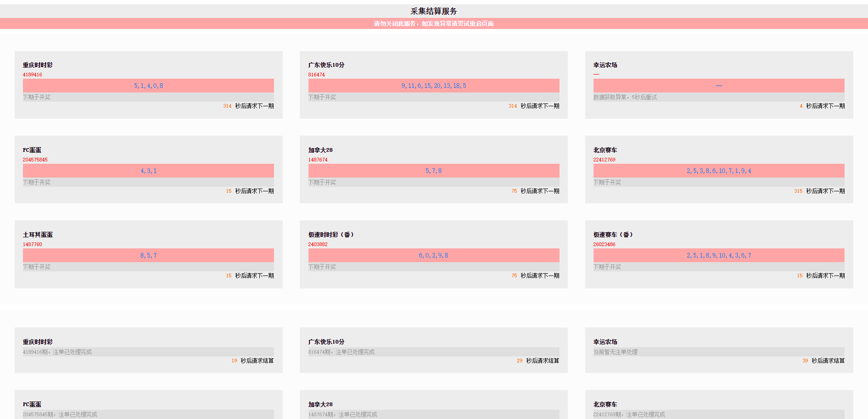
Task: Click the empty 幸运农场 result bar
Action: [x=719, y=86]
